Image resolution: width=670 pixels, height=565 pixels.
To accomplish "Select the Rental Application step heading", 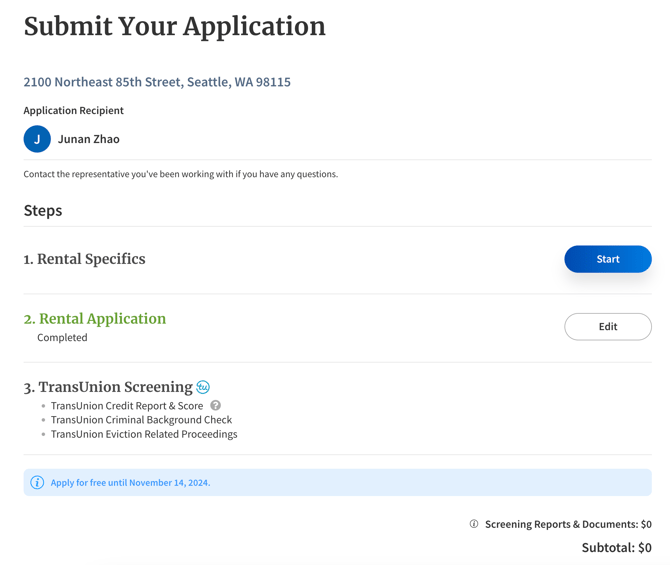I will click(95, 319).
